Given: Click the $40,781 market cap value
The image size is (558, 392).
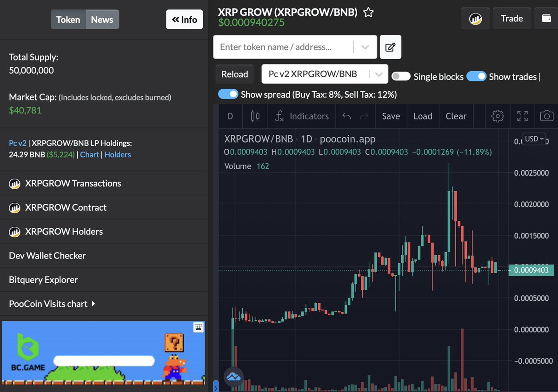Looking at the screenshot, I should (x=25, y=111).
